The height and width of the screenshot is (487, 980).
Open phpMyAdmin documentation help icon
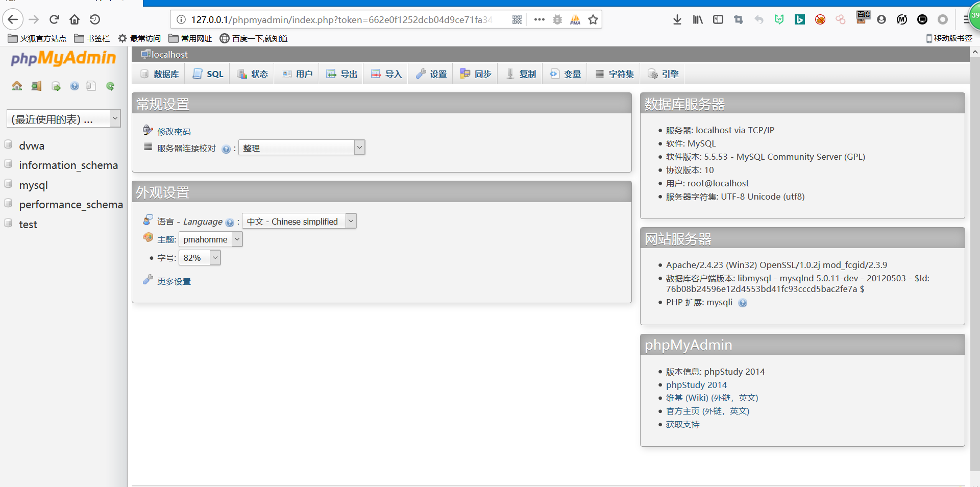click(75, 86)
